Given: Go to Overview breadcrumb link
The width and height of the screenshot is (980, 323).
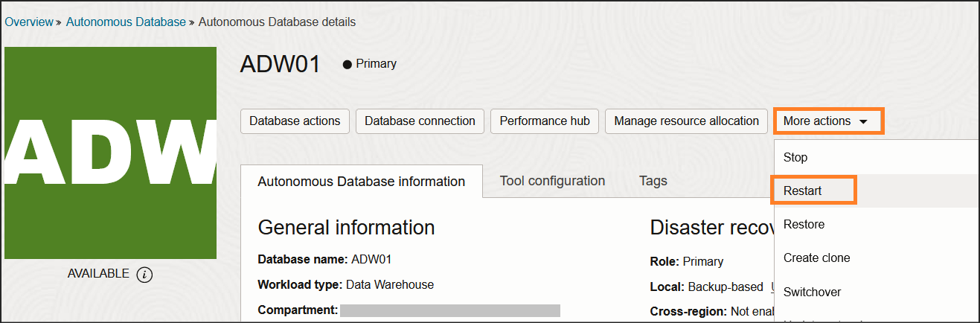Looking at the screenshot, I should pyautogui.click(x=29, y=22).
